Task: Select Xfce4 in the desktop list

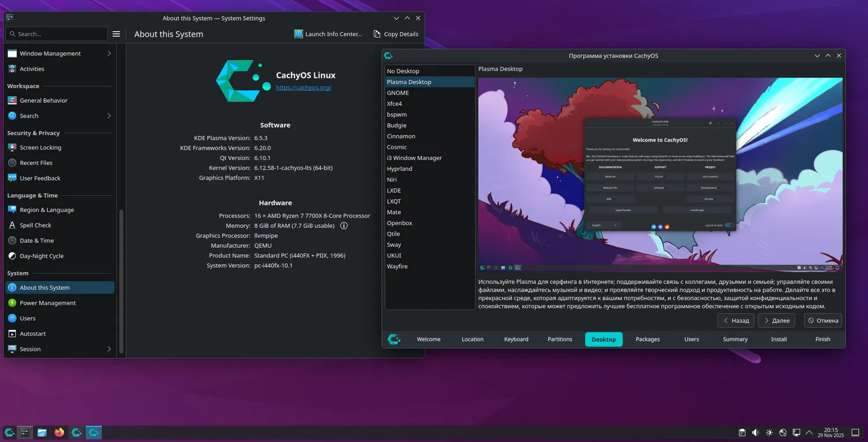Action: coord(430,104)
